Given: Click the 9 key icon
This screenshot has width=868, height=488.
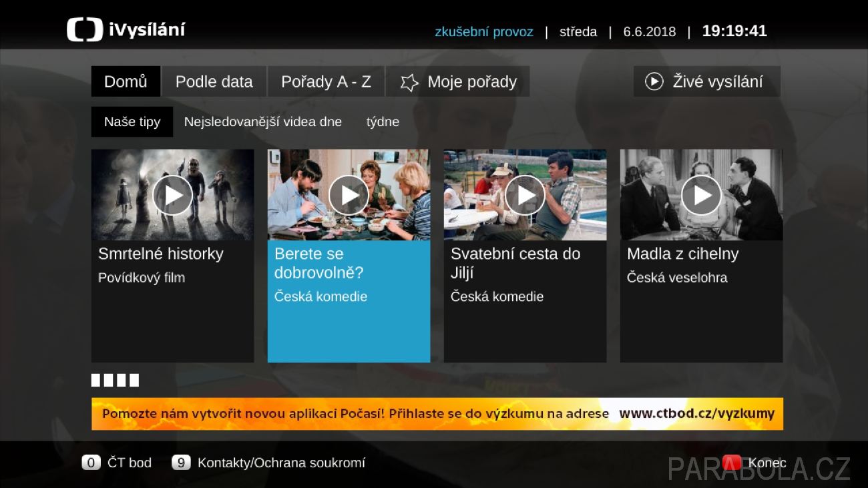Looking at the screenshot, I should [x=181, y=463].
